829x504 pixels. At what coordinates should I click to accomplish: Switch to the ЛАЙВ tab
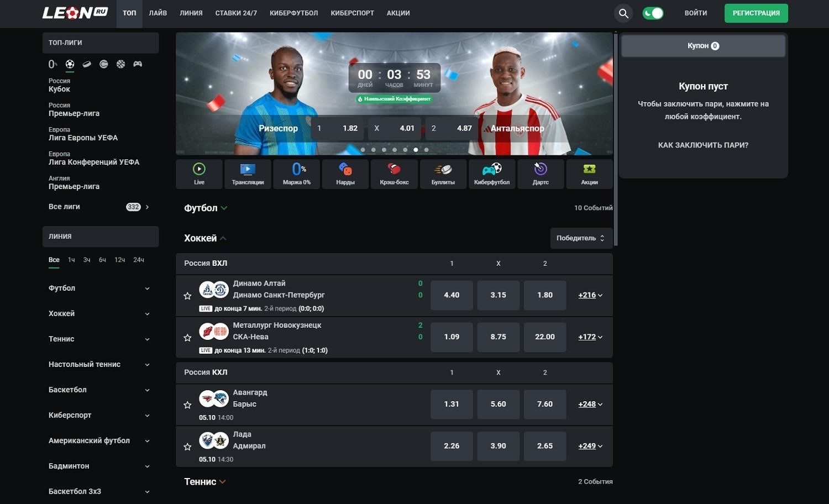[158, 13]
